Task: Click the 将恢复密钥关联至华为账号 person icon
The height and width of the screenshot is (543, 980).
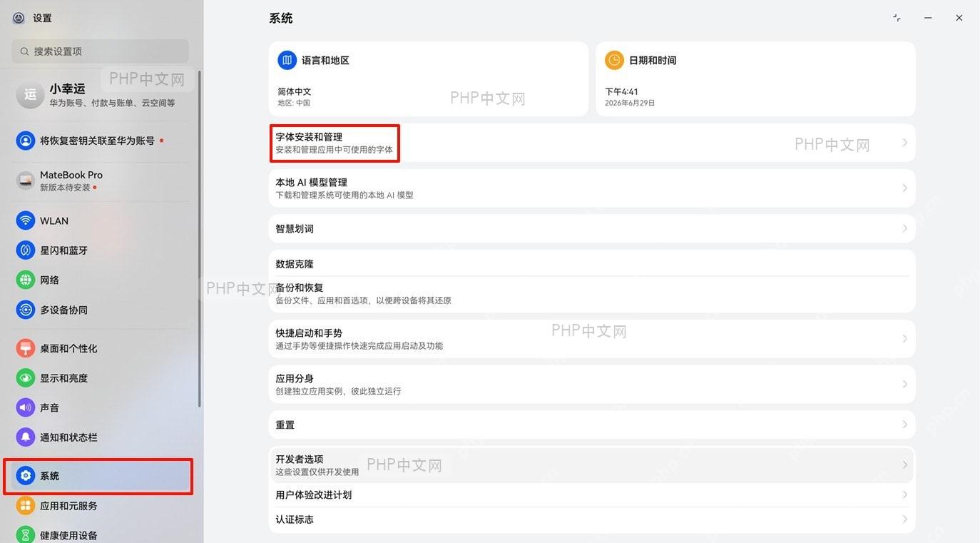Action: point(26,141)
